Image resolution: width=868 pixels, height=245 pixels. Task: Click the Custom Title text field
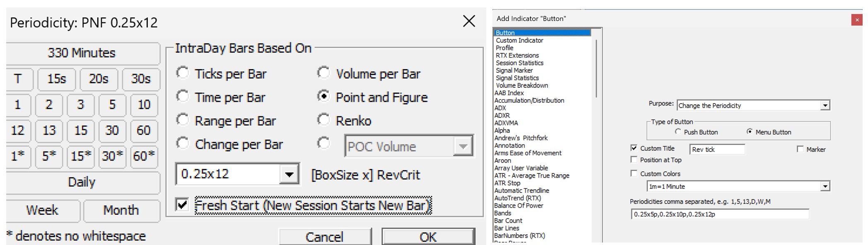pos(717,149)
